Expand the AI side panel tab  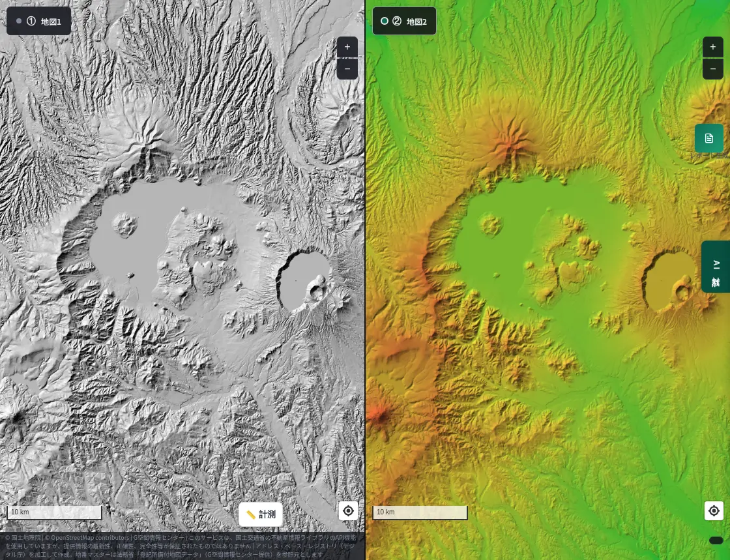coord(716,266)
